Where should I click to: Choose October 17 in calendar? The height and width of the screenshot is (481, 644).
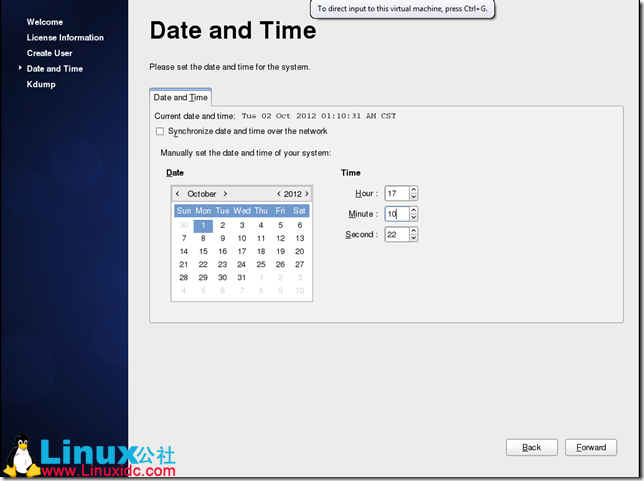coord(242,251)
